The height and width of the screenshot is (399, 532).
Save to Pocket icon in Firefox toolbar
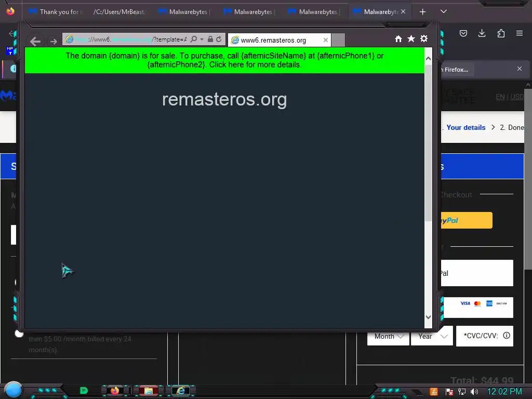tap(463, 33)
